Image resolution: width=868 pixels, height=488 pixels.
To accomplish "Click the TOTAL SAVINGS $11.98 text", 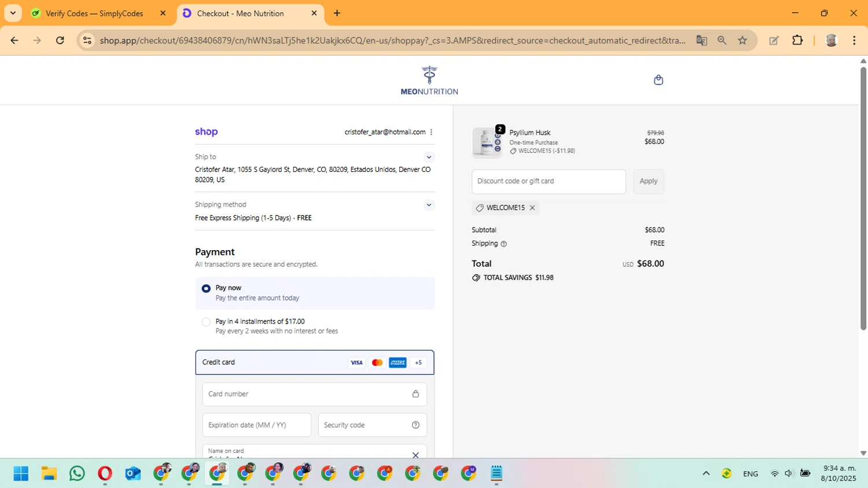I will click(518, 278).
